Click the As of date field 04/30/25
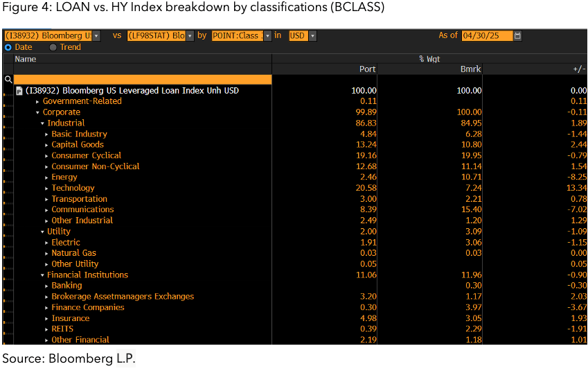 click(486, 35)
